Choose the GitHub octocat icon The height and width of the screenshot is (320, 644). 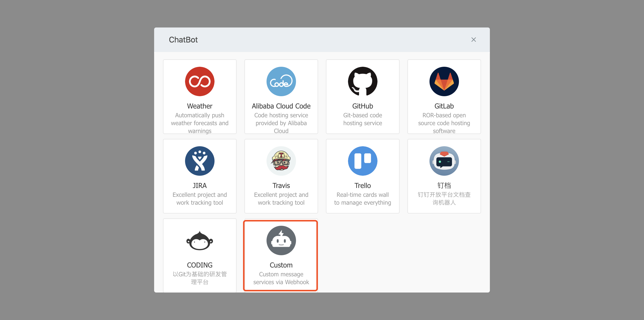(362, 81)
